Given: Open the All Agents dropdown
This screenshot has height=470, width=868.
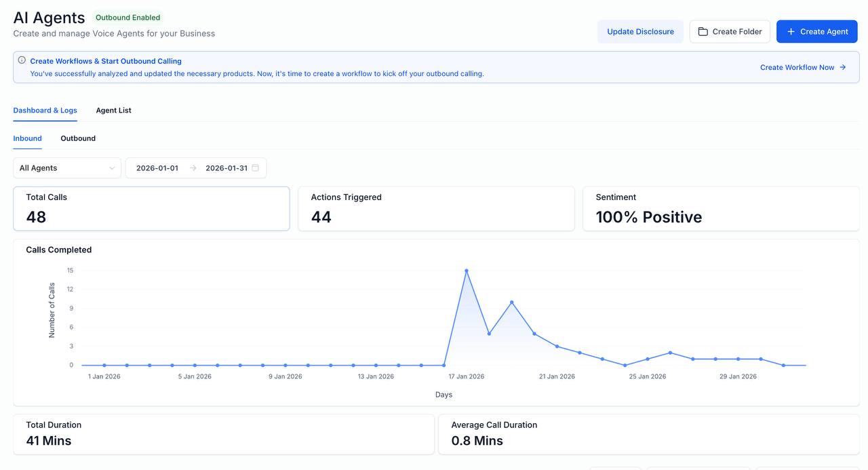Looking at the screenshot, I should click(x=66, y=168).
